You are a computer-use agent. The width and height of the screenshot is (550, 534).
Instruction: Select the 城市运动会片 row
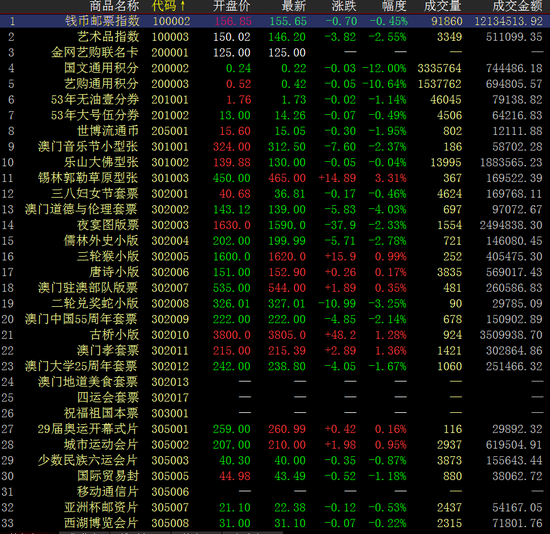(275, 445)
